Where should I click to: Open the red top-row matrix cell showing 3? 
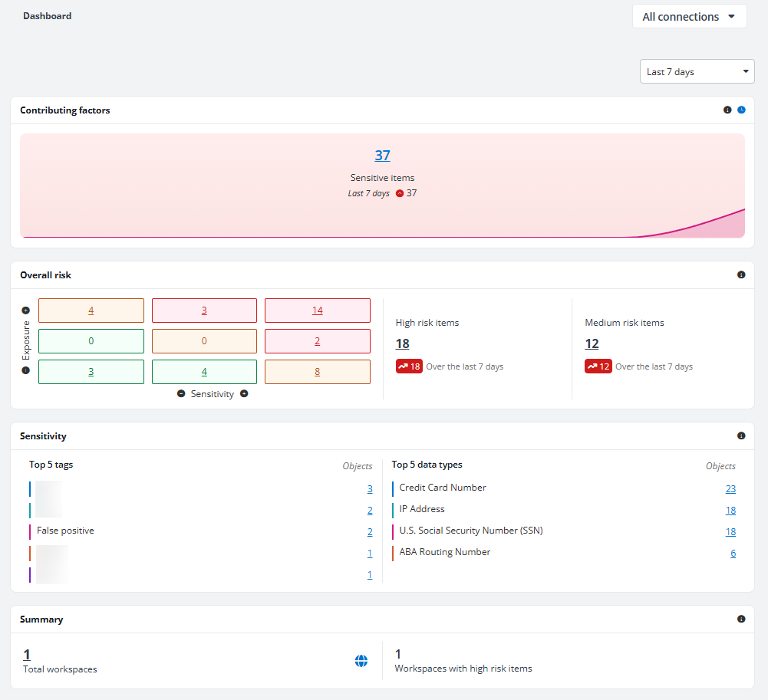click(204, 311)
